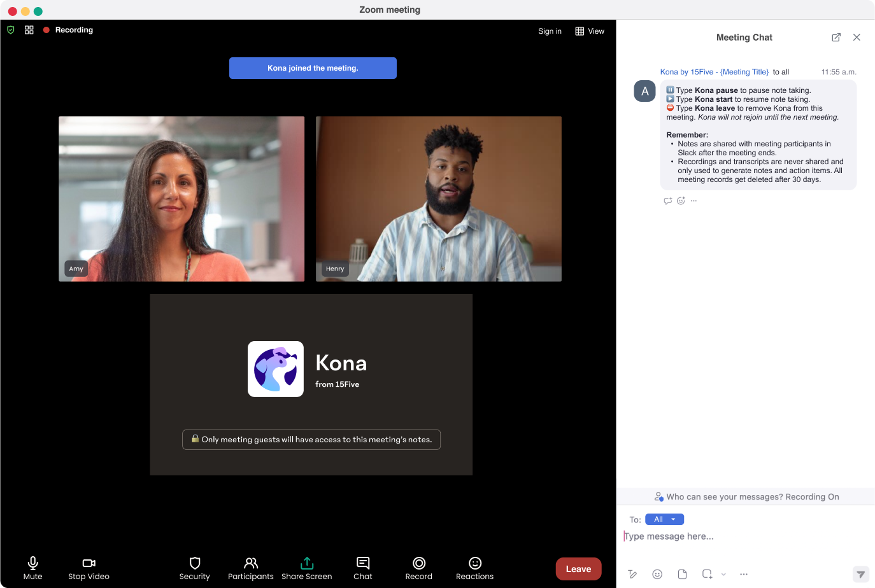
Task: Click the screenshot capture icon in chat
Action: pyautogui.click(x=707, y=574)
